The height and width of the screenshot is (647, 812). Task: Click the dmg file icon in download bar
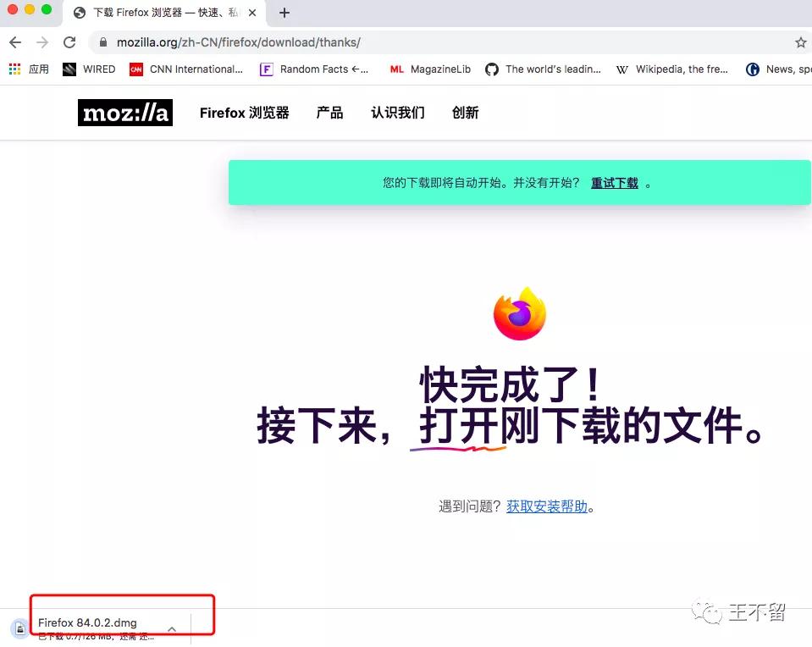[20, 628]
